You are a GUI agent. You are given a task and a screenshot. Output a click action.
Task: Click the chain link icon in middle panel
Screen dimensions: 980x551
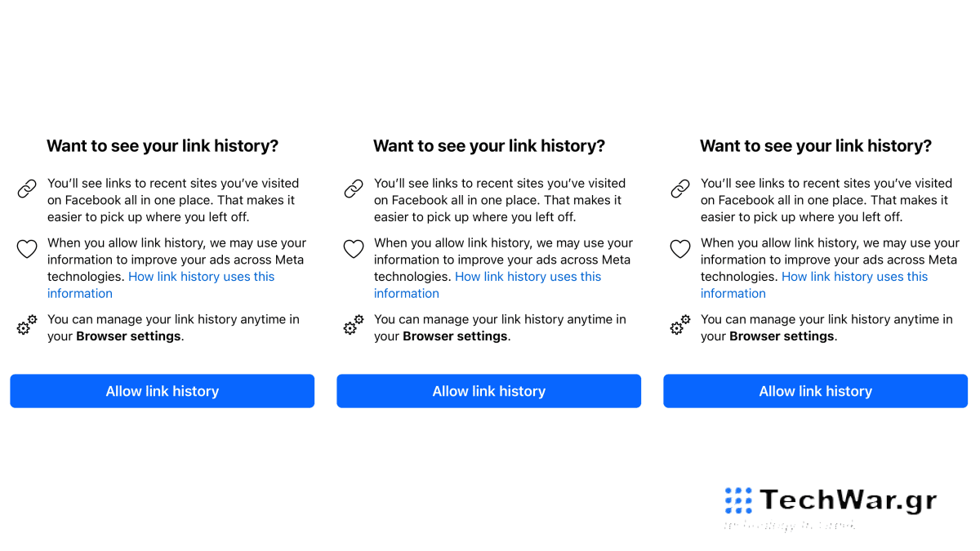pos(354,189)
